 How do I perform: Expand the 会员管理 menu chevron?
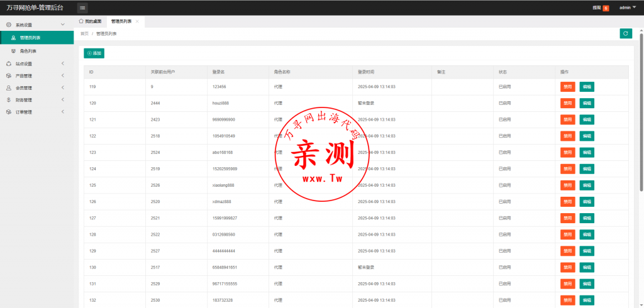coord(63,88)
